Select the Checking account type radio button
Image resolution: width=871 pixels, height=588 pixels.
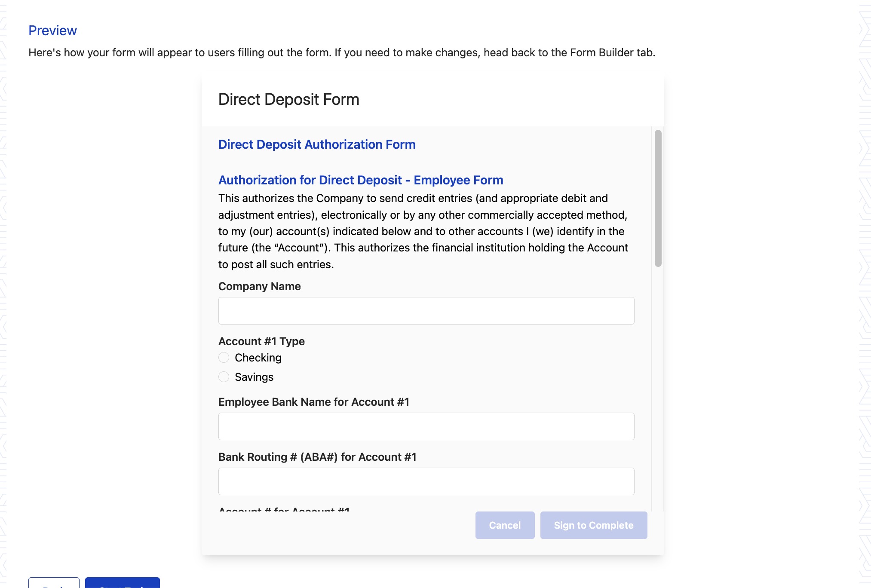(224, 358)
